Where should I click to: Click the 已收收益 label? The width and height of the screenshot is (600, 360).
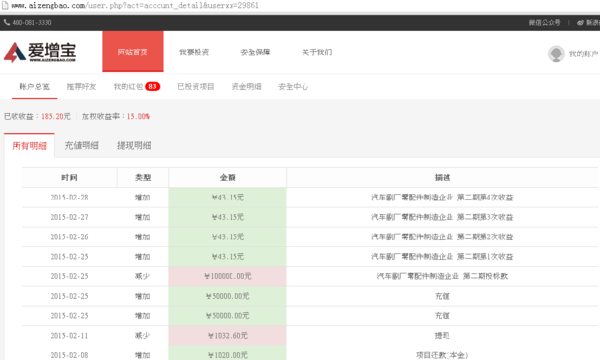point(19,116)
